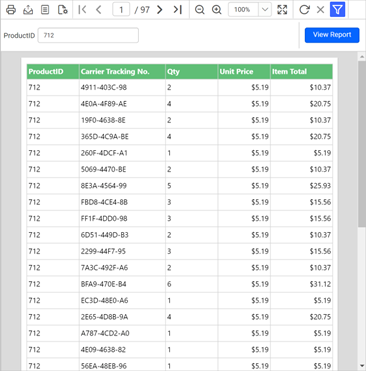
Task: Select tracking number BFA9-470E-B4
Action: pos(103,284)
